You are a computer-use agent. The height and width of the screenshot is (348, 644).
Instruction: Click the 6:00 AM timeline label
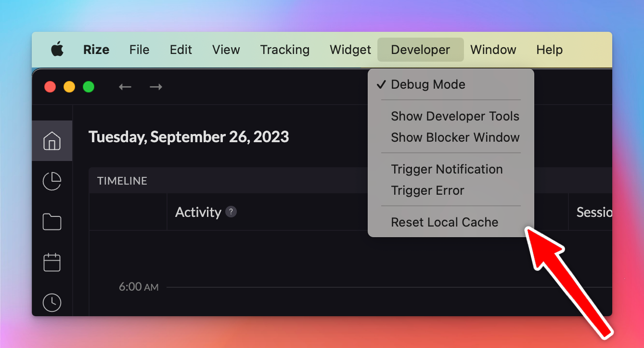[139, 287]
